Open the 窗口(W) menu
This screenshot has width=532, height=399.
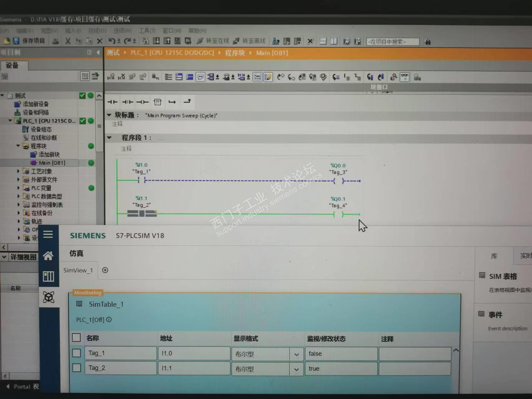[172, 31]
